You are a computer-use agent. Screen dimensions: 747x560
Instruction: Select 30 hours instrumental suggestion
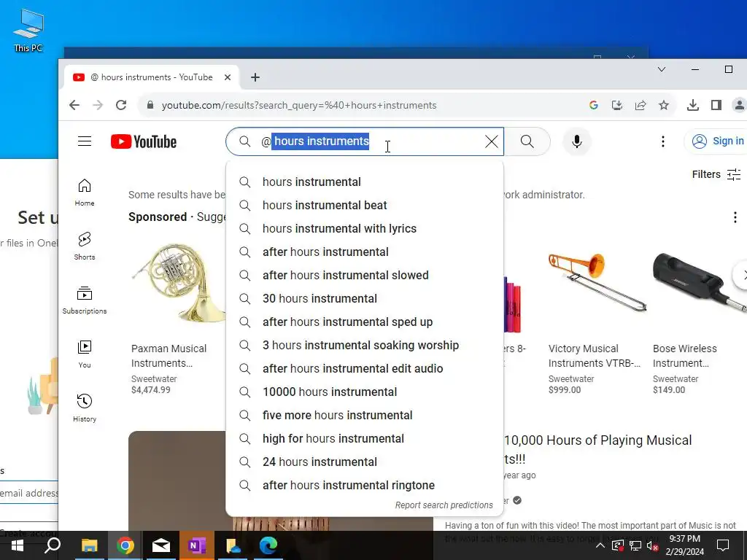[365, 298]
